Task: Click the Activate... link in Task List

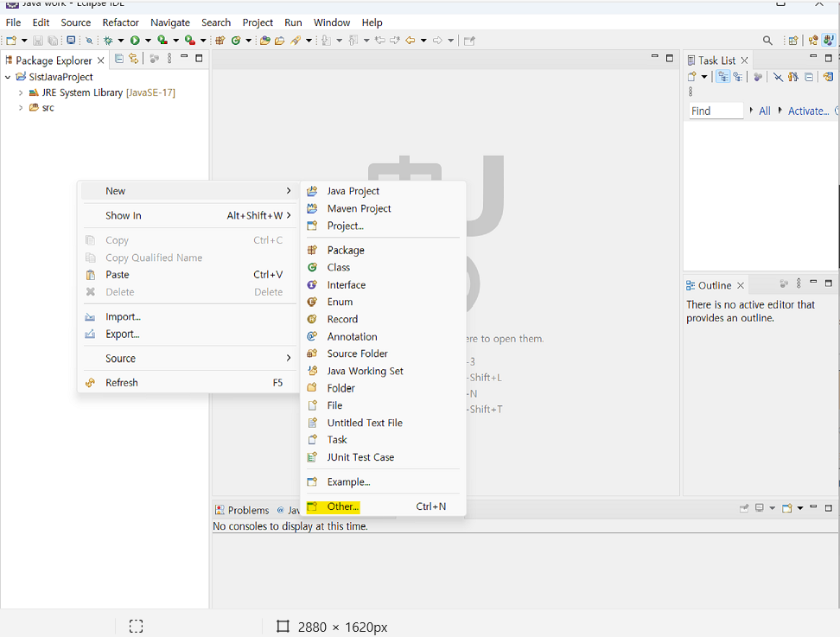Action: pos(808,111)
